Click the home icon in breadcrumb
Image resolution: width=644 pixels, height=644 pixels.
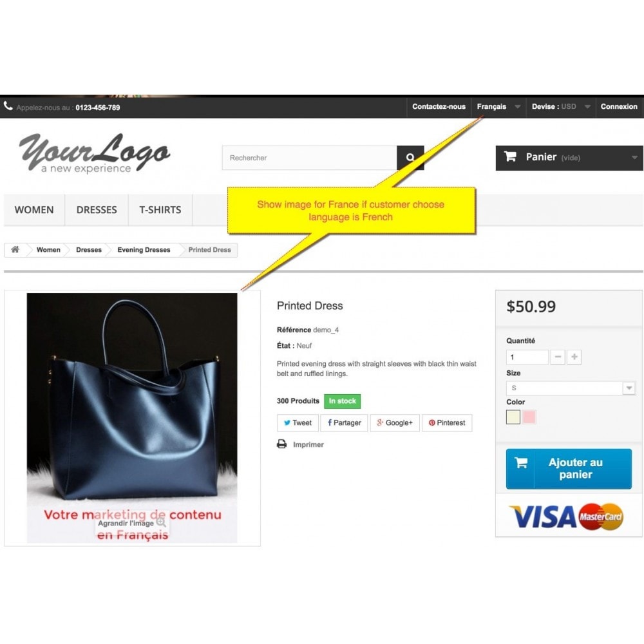[15, 250]
